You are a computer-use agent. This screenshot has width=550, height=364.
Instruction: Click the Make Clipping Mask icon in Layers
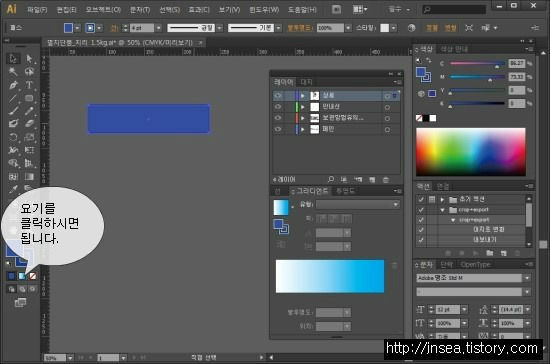point(344,180)
